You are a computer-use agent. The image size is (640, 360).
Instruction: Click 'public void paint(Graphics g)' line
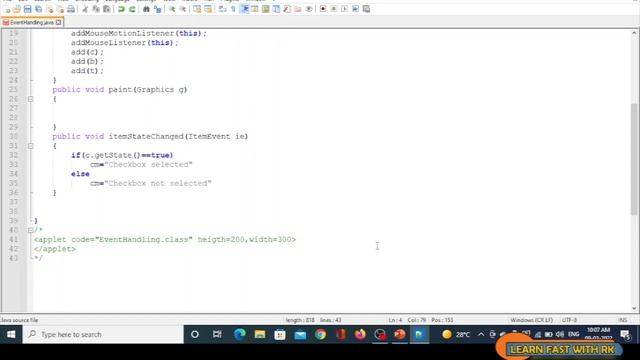pos(120,89)
